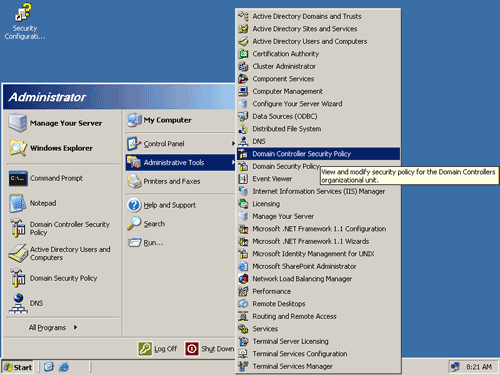Open Routing and Remote Access

click(x=318, y=316)
